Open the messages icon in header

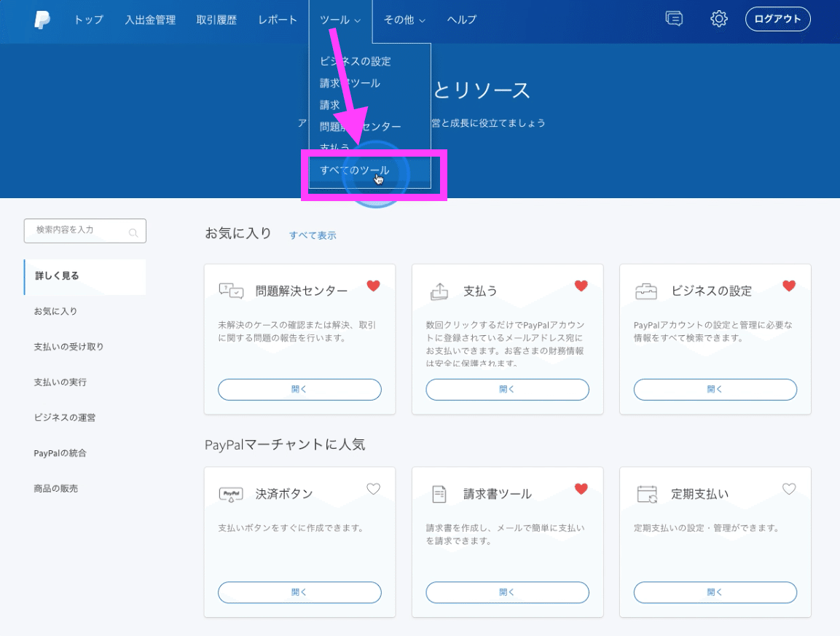674,19
